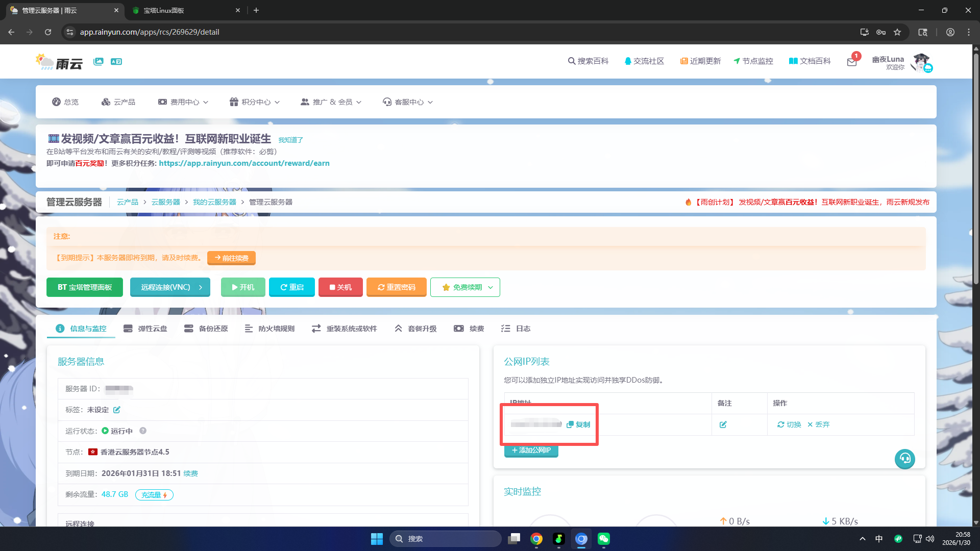Viewport: 980px width, 551px height.
Task: Click the Windows taskbar search box
Action: pyautogui.click(x=445, y=539)
